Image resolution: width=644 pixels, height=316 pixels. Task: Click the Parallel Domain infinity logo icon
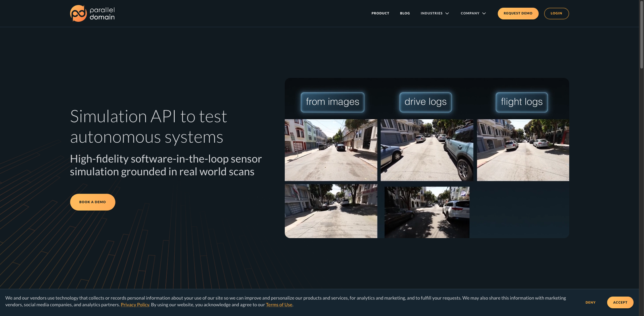pos(78,13)
